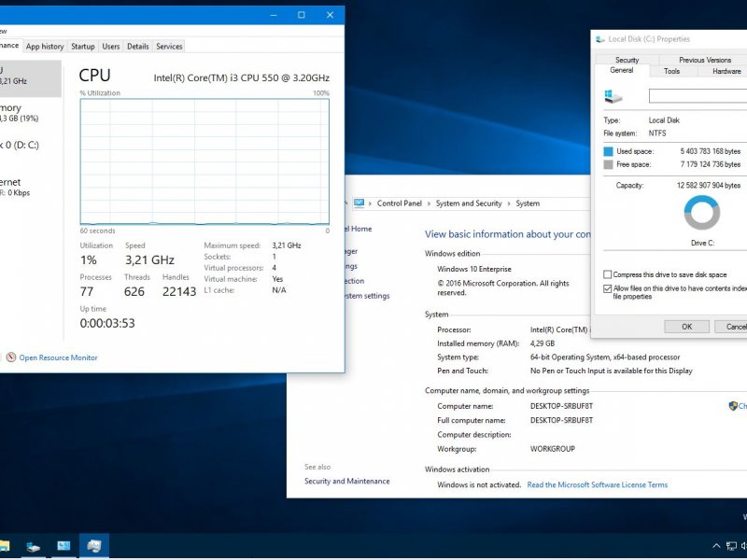
Task: Select the Services tab
Action: tap(169, 46)
